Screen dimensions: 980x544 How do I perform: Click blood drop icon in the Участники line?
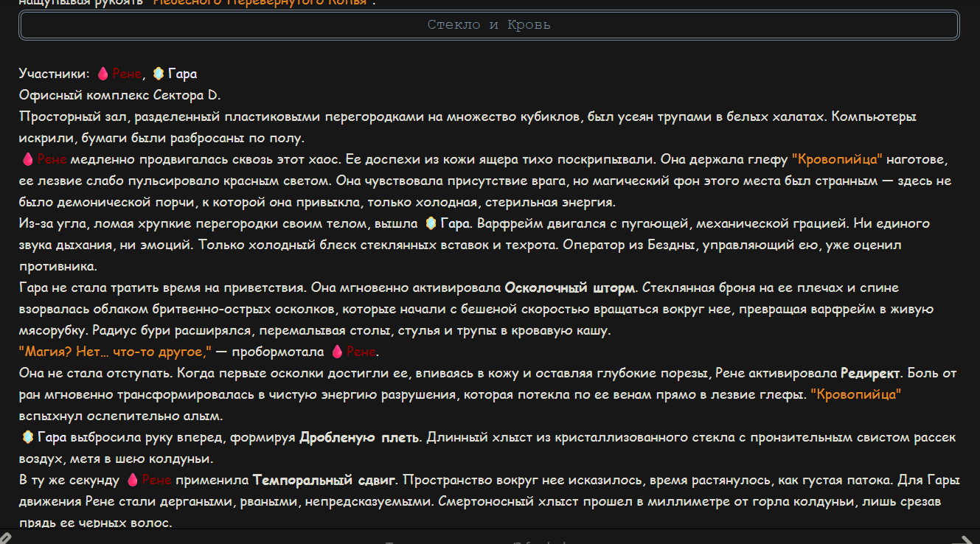(x=103, y=74)
